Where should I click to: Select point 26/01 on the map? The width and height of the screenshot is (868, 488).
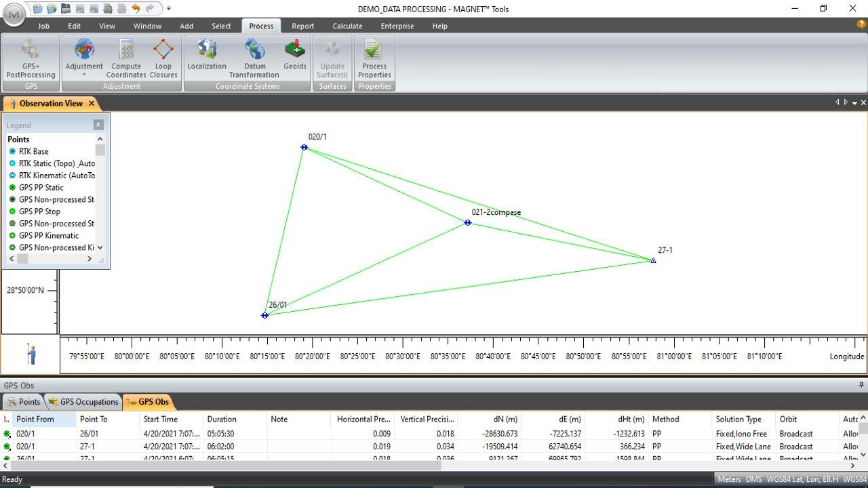265,315
